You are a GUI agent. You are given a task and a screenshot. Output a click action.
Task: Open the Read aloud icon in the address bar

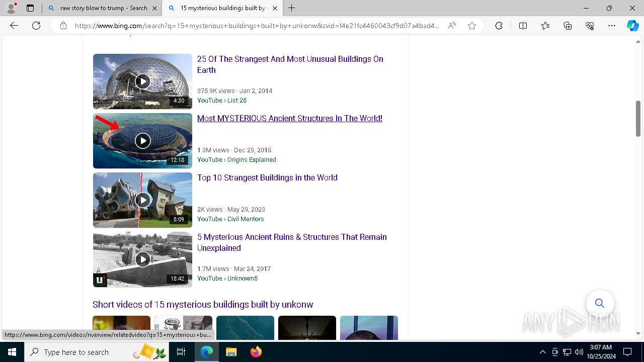tap(452, 26)
